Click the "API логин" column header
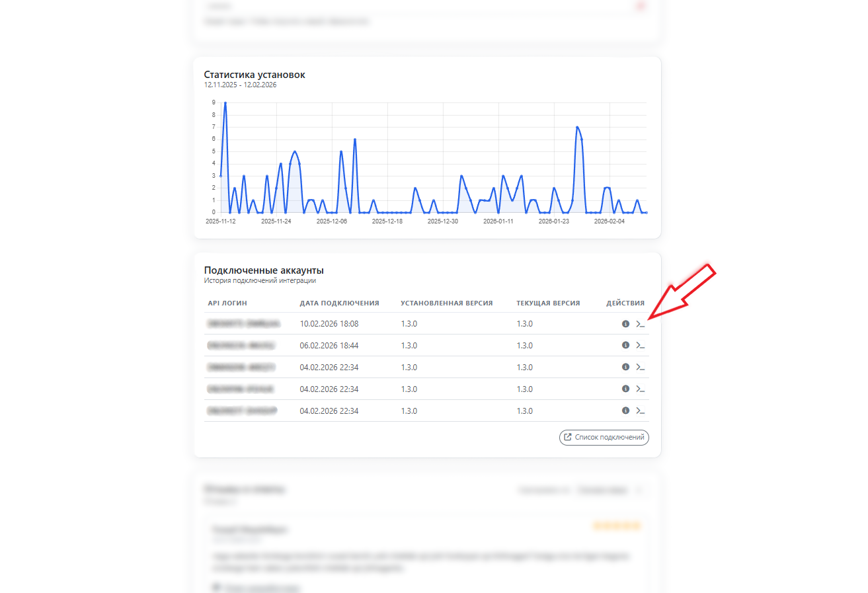868x593 pixels. (x=227, y=303)
